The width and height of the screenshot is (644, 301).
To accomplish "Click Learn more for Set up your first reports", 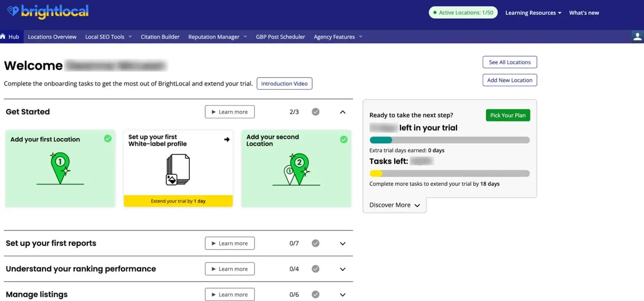I will click(x=230, y=243).
